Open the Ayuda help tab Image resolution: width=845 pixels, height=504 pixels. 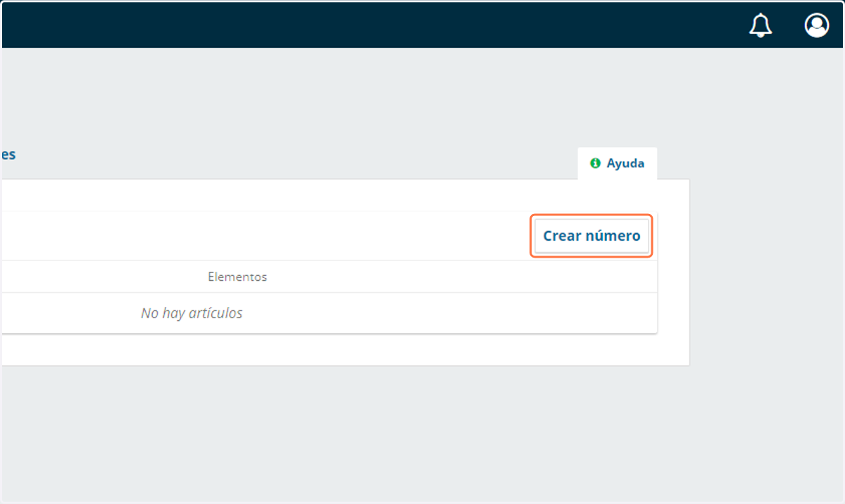tap(618, 163)
